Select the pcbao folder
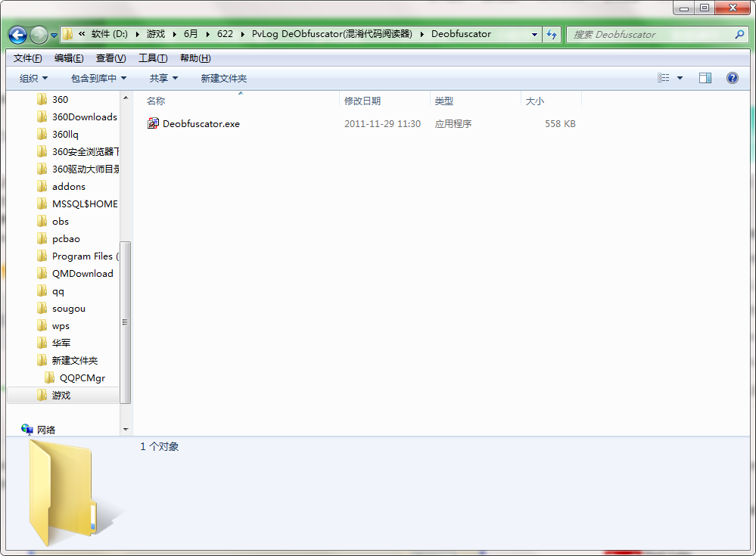Viewport: 756px width, 556px height. (x=66, y=239)
